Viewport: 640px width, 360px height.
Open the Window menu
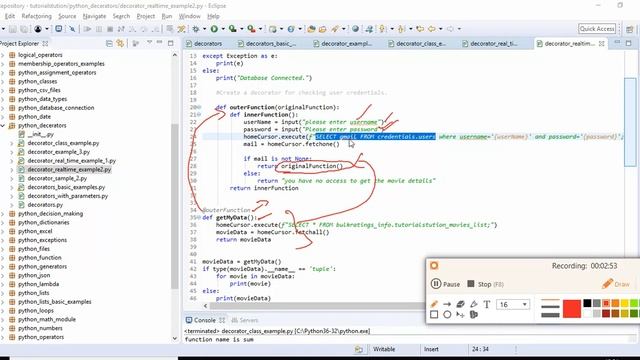pyautogui.click(x=189, y=16)
